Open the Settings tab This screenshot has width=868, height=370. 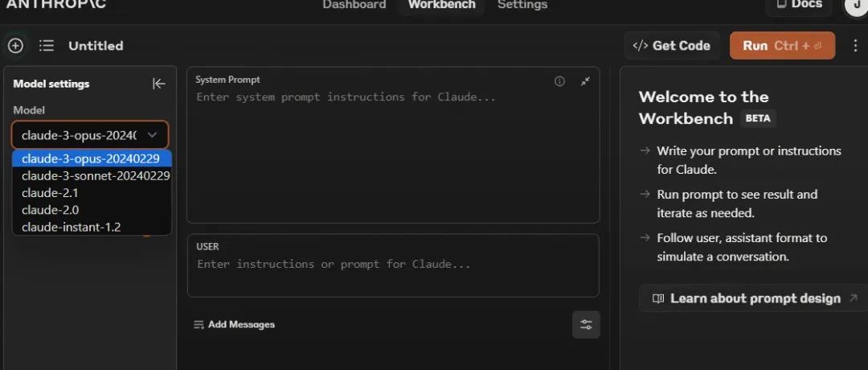click(522, 5)
